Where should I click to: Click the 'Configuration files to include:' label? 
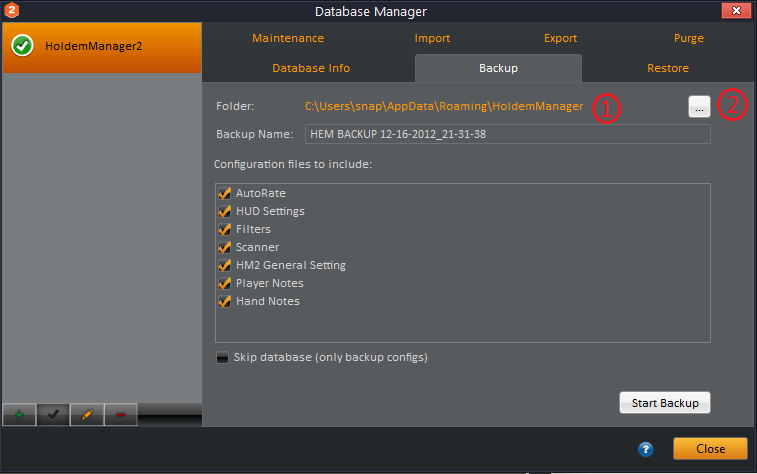click(293, 164)
